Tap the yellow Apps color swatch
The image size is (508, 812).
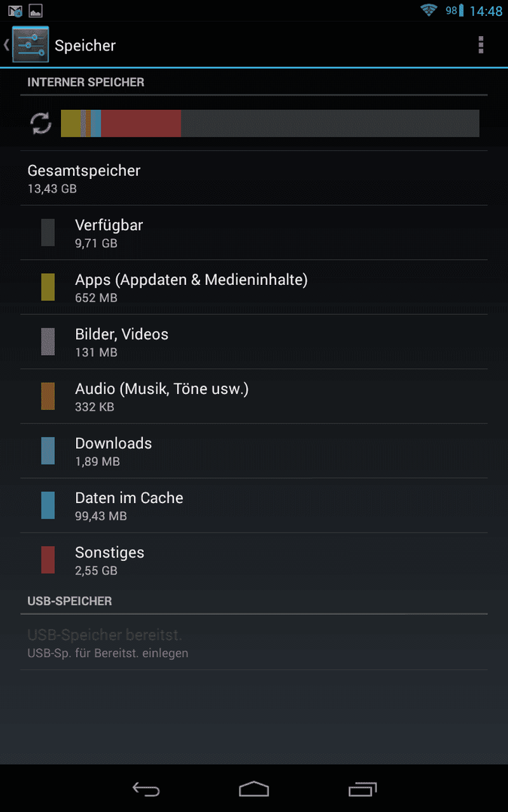[47, 287]
